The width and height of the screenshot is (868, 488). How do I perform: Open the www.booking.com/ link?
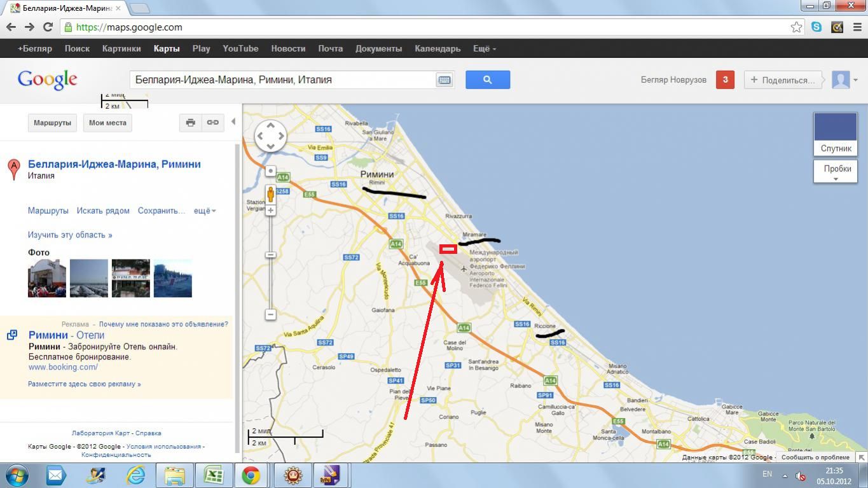(63, 367)
